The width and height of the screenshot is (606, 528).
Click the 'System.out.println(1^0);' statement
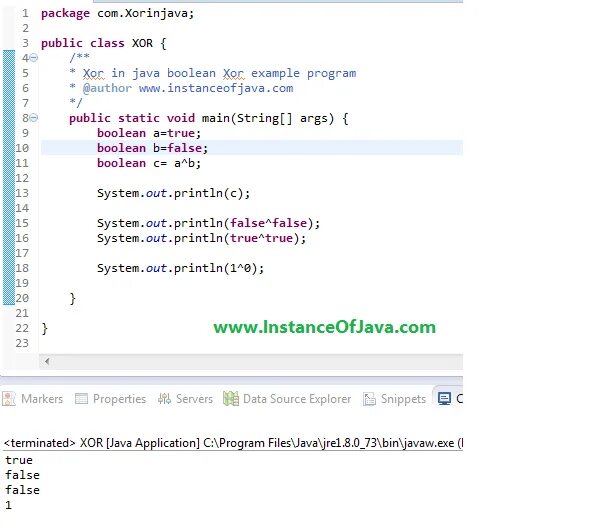pos(180,268)
